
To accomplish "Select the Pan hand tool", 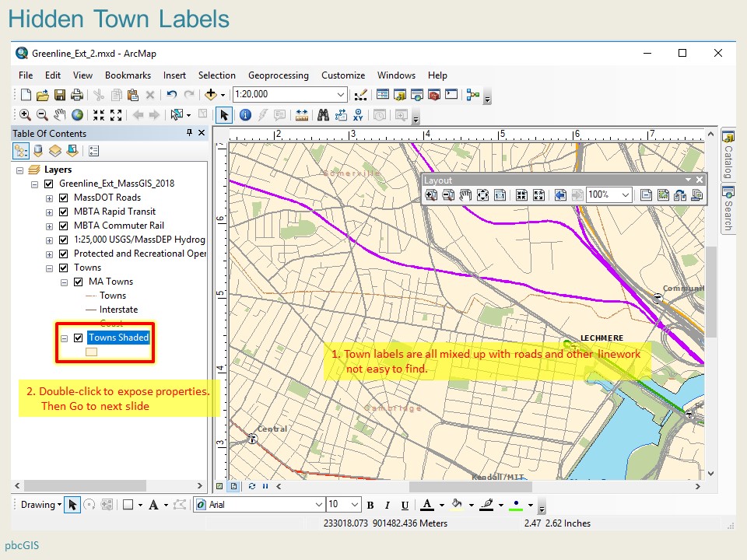I will 60,115.
